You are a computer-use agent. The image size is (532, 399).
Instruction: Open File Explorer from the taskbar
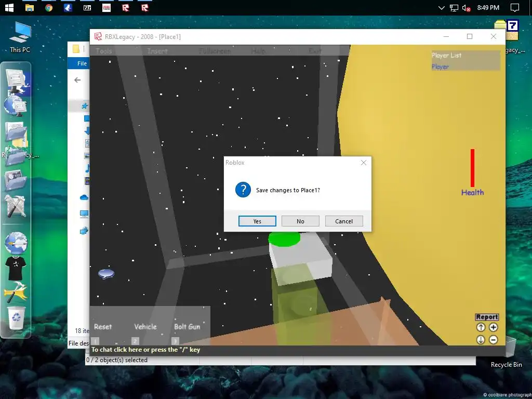[30, 7]
